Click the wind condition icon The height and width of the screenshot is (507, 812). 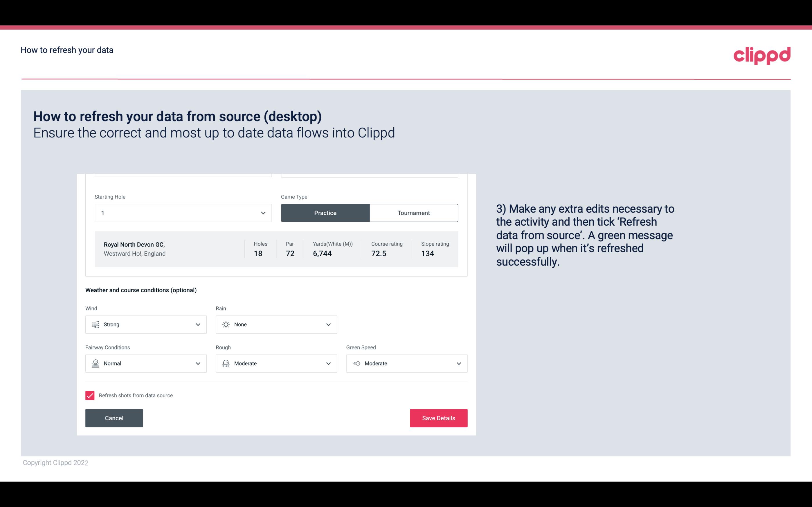tap(95, 324)
